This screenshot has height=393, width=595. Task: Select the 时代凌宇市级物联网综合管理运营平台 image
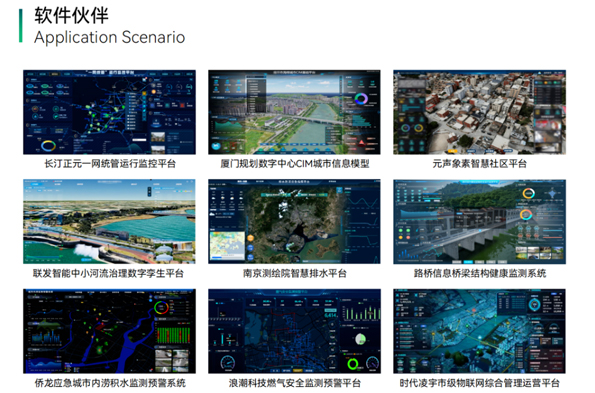(479, 331)
